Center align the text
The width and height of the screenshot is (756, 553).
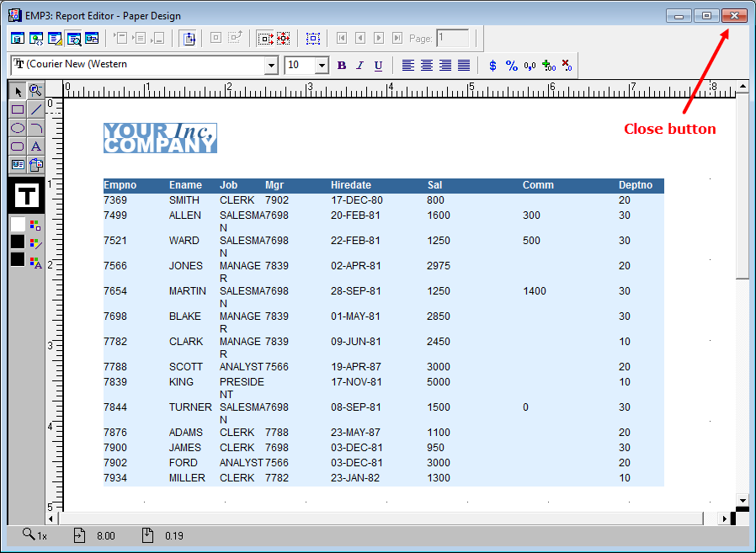(x=427, y=65)
